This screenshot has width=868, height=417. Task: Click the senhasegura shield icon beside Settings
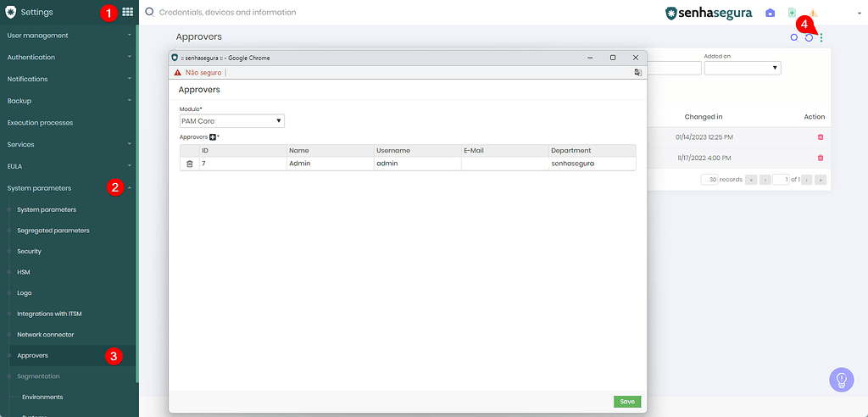[x=10, y=12]
